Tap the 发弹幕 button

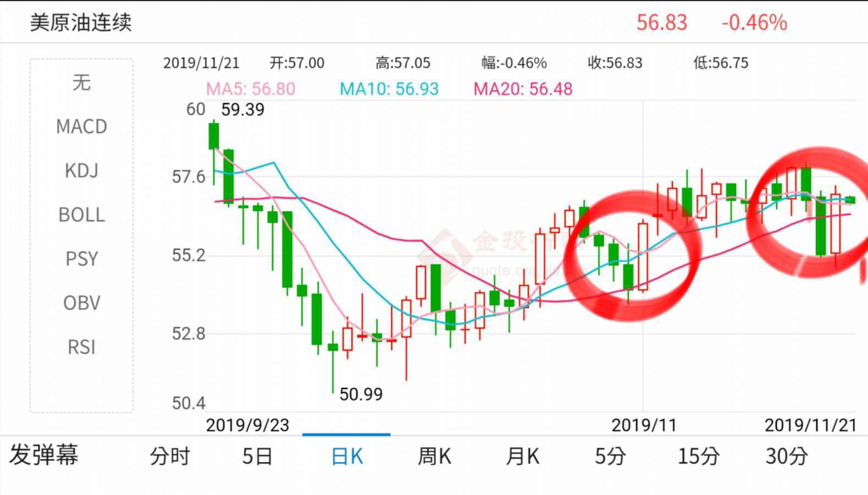[44, 455]
